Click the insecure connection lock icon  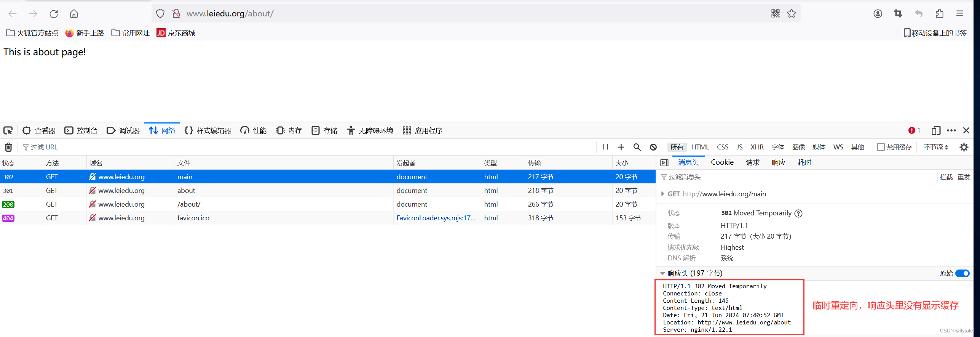176,14
